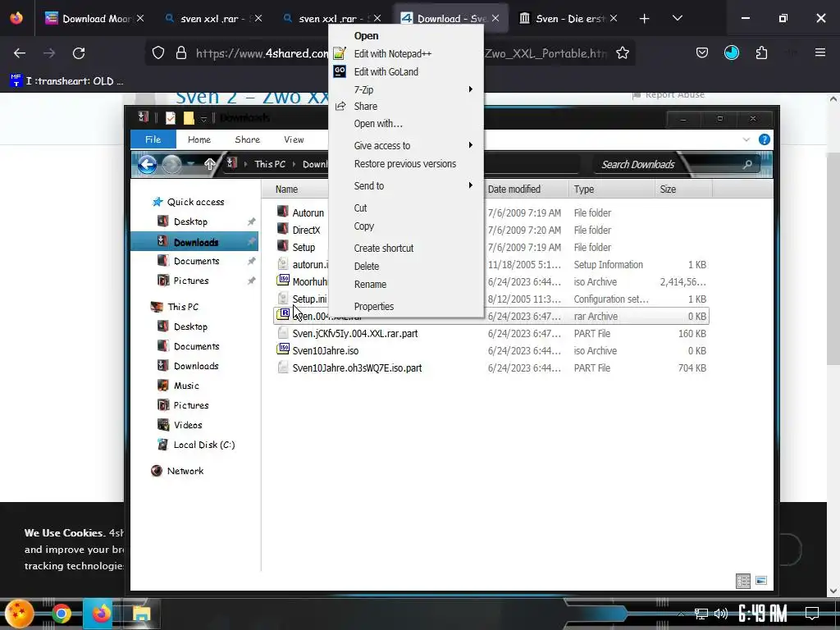Reload the 4shared page

[x=79, y=53]
